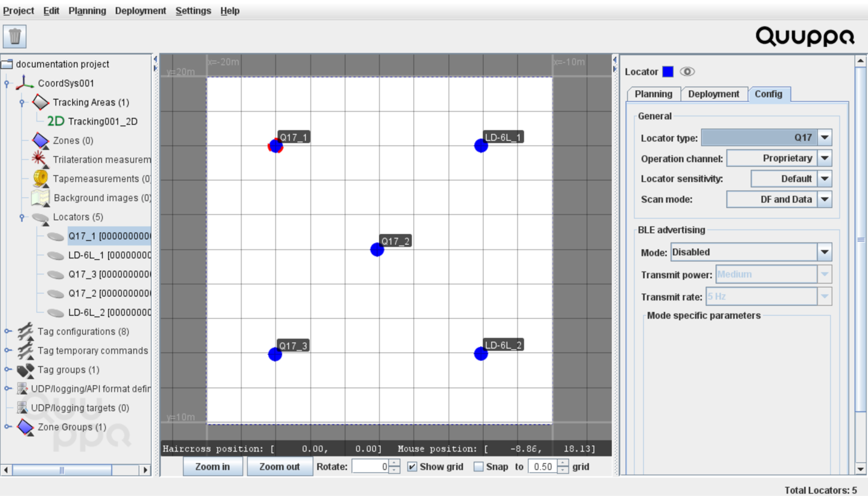The image size is (868, 496).
Task: Click the Tapemeasurements tape icon
Action: click(40, 178)
